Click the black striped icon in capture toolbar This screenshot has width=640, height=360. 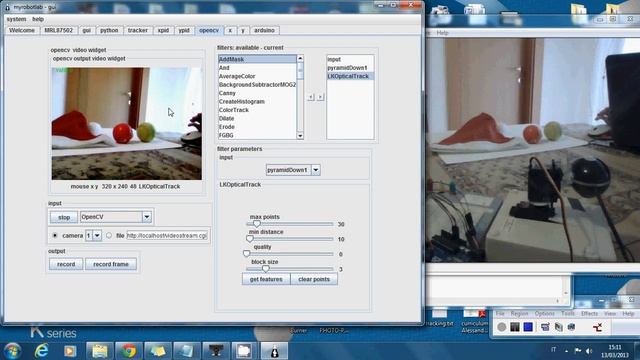[x=515, y=327]
